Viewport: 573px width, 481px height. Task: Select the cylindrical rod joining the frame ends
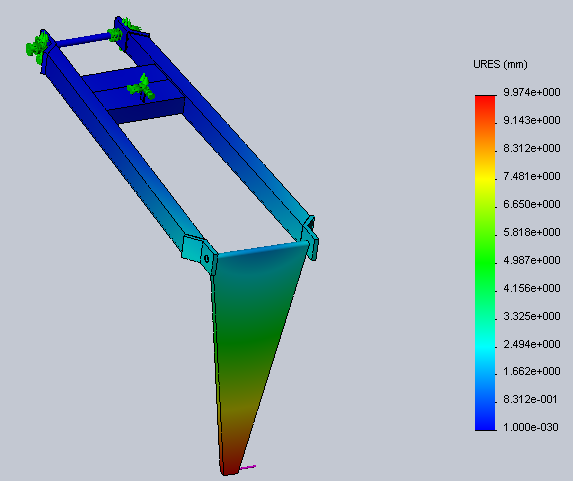coord(84,40)
